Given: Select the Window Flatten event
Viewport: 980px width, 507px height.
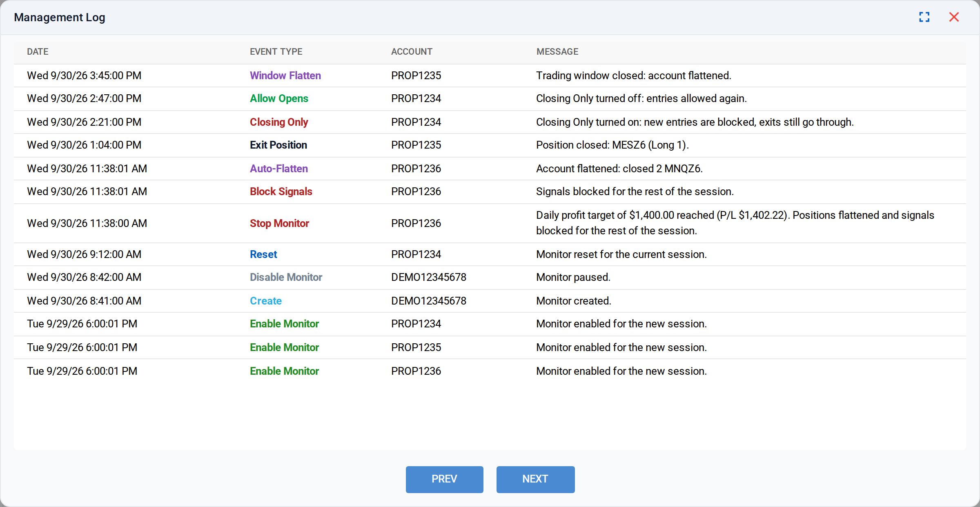Looking at the screenshot, I should [285, 76].
